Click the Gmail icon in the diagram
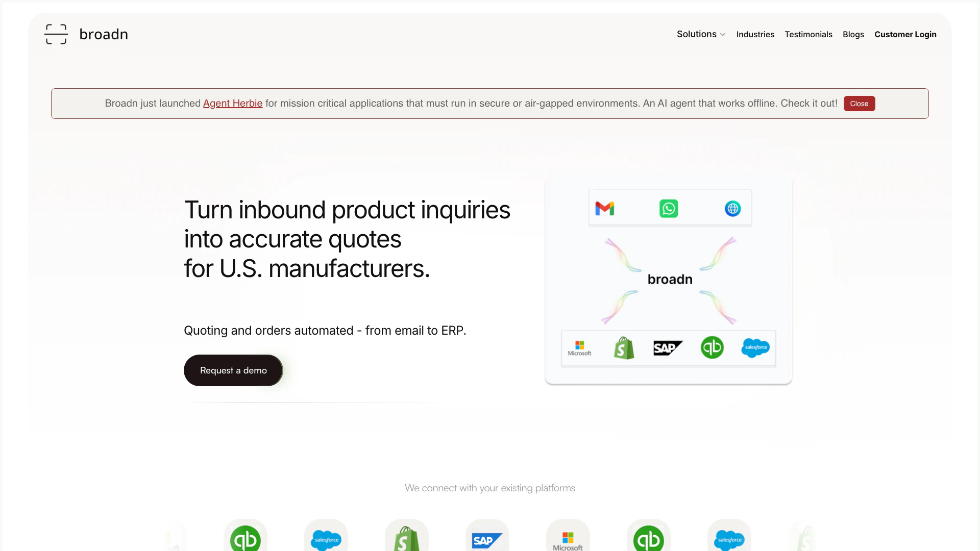Screen dimensions: 980x551 [x=605, y=209]
